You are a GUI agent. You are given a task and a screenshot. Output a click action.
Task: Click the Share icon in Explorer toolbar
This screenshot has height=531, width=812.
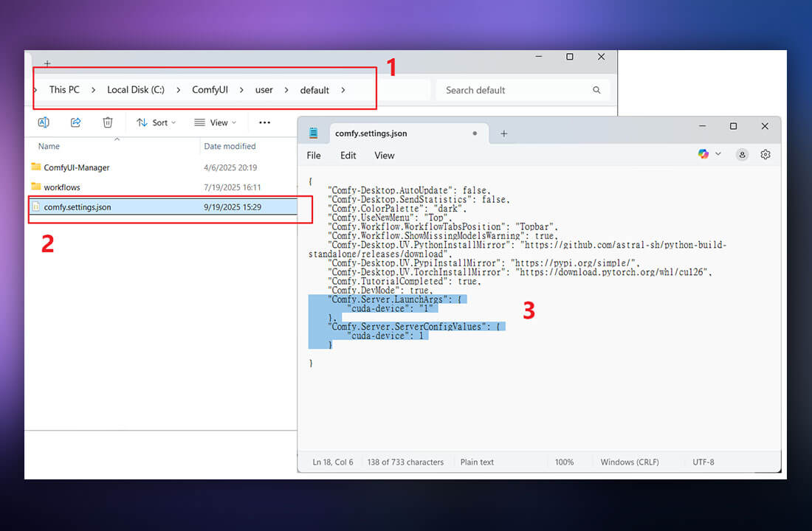75,122
